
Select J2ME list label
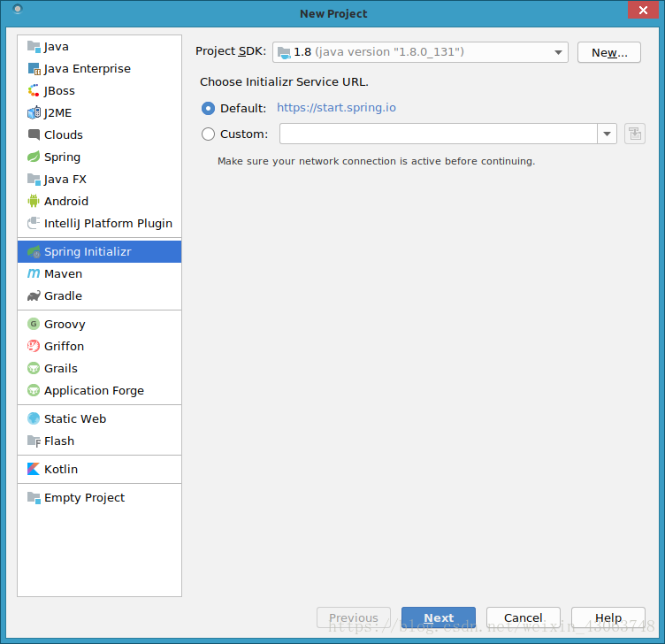point(58,113)
